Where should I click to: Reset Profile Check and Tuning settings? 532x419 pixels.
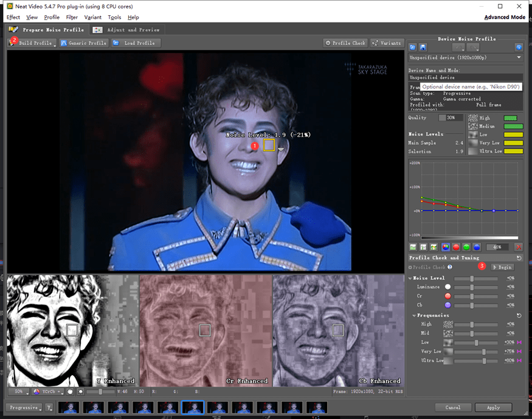[519, 258]
